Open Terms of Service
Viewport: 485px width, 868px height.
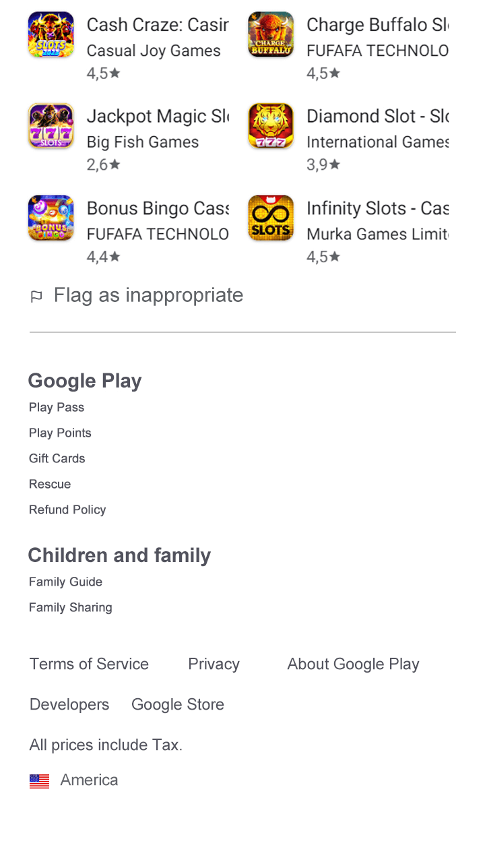89,664
